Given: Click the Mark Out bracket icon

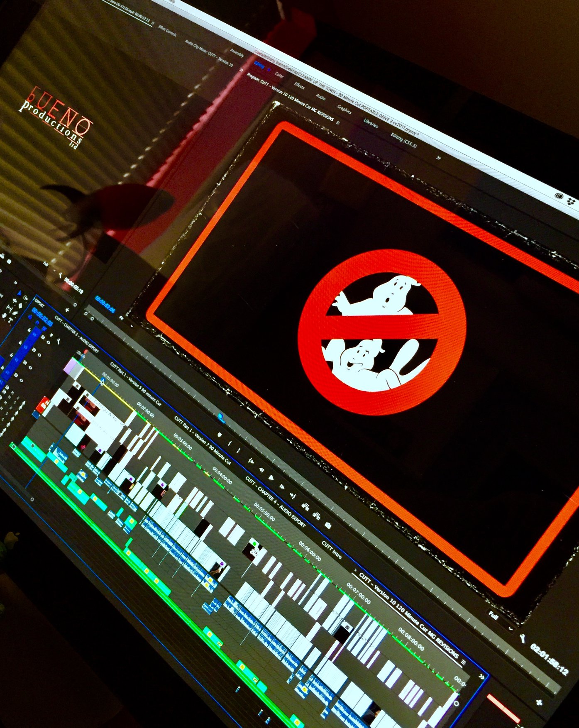Looking at the screenshot, I should [239, 450].
